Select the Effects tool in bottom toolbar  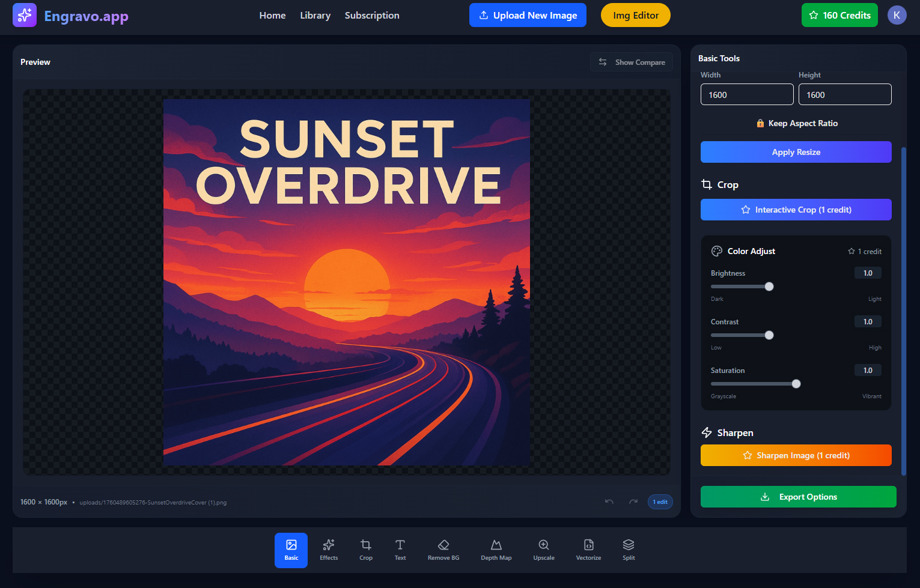[329, 550]
